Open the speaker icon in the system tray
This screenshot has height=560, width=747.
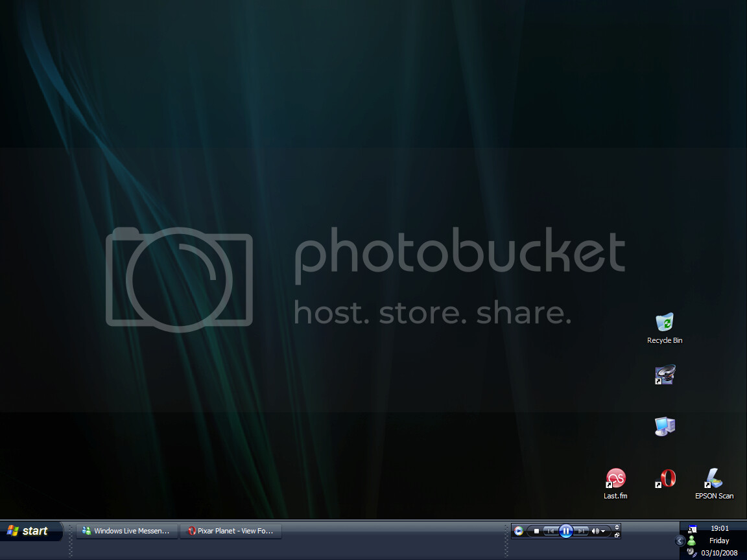[692, 552]
